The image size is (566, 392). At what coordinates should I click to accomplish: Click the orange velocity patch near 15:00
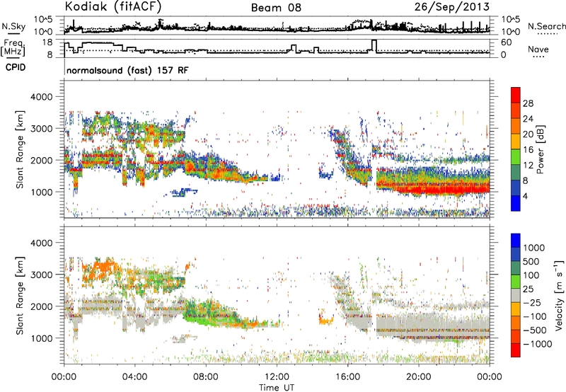coord(326,320)
